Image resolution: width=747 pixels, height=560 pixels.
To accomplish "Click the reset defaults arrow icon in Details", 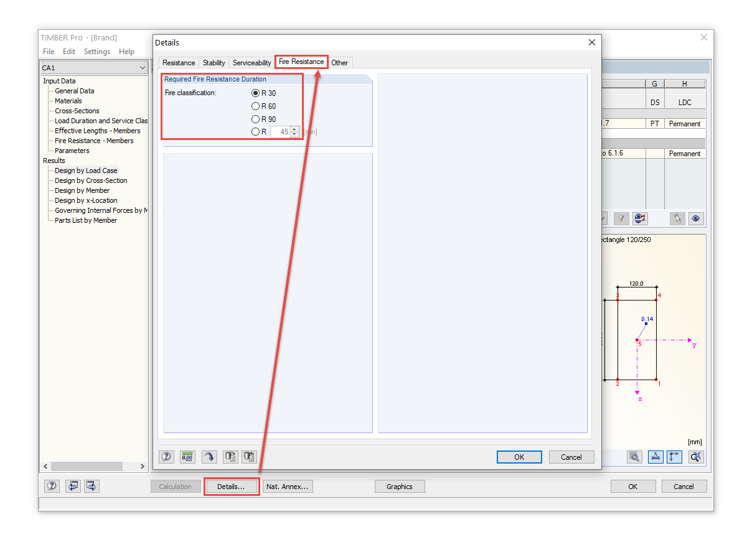I will point(209,457).
